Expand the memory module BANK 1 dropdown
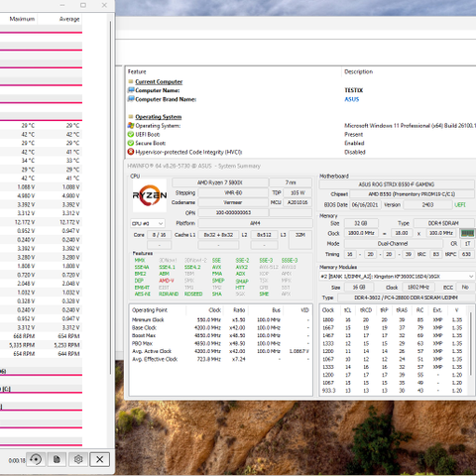The height and width of the screenshot is (476, 476). pos(397,277)
